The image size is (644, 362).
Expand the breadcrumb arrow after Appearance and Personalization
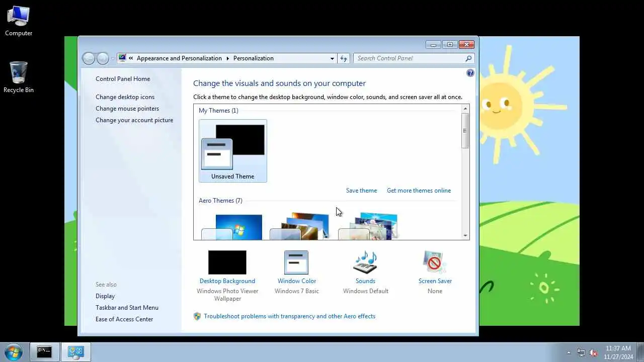[x=228, y=58]
